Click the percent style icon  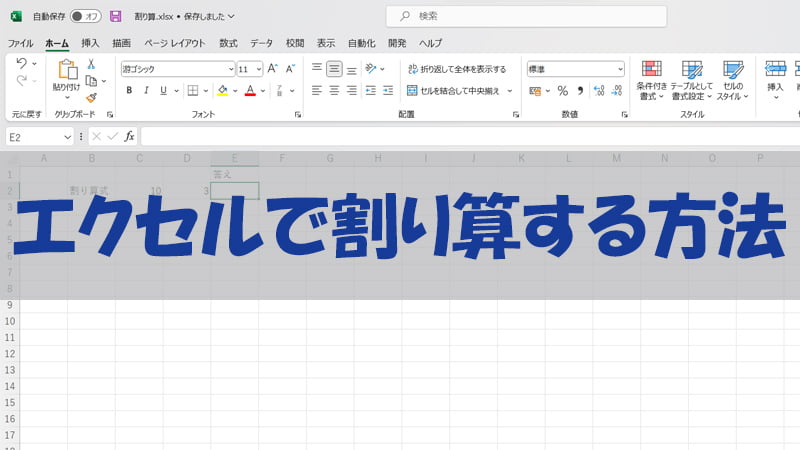[x=562, y=90]
